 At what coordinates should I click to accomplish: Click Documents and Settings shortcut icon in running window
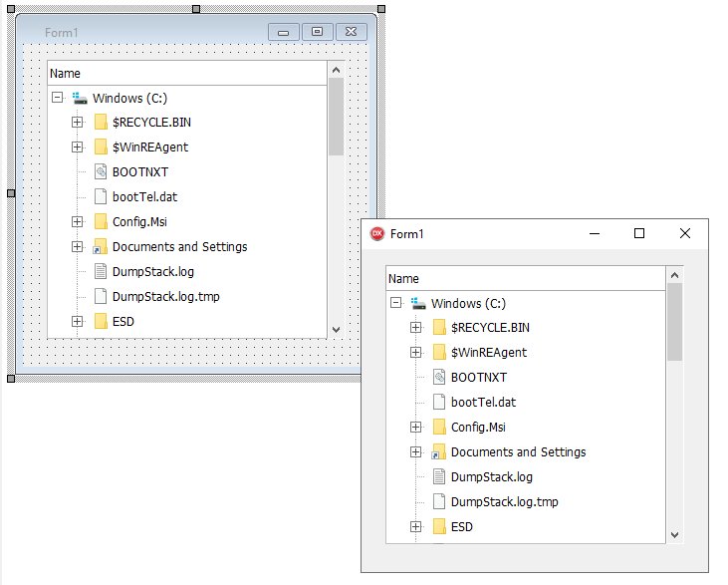click(x=438, y=452)
